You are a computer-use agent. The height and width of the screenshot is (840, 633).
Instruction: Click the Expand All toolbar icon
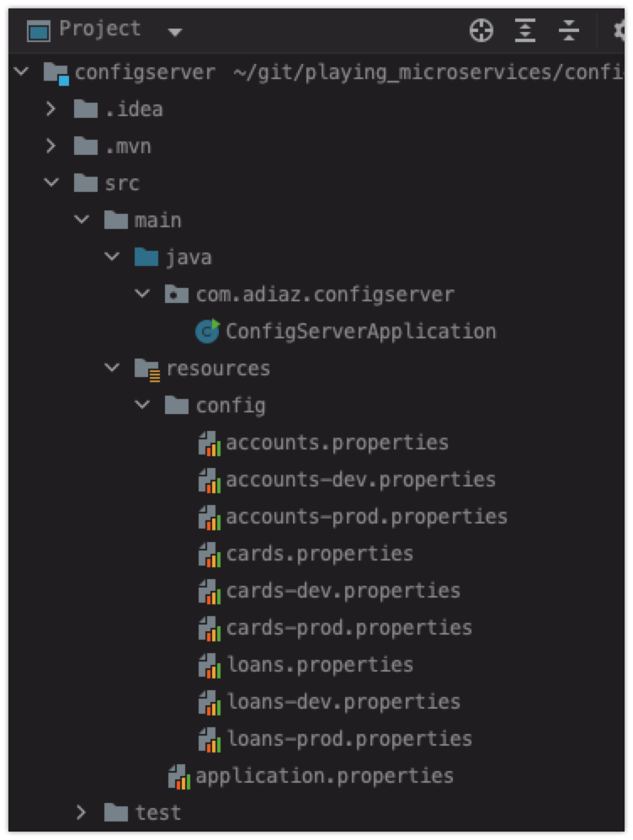(x=524, y=30)
